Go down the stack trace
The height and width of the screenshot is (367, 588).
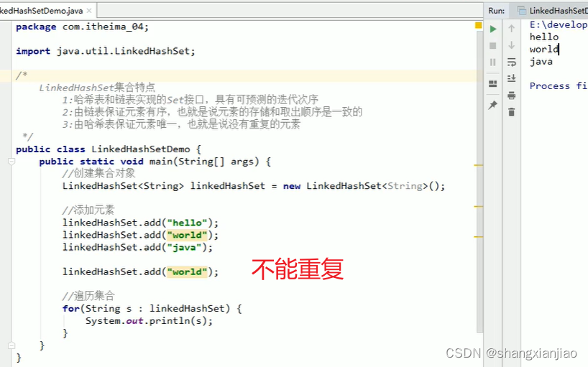point(512,45)
